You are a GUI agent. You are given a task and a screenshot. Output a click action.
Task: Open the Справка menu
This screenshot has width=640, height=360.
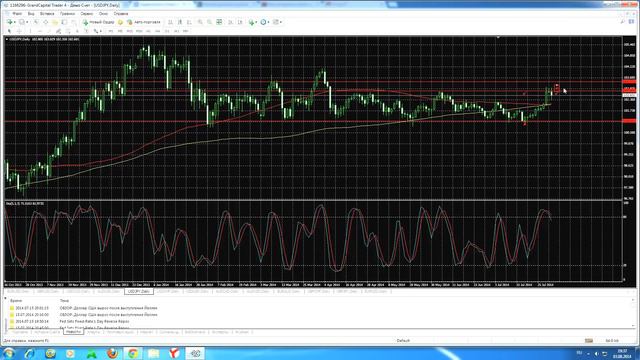click(x=121, y=13)
